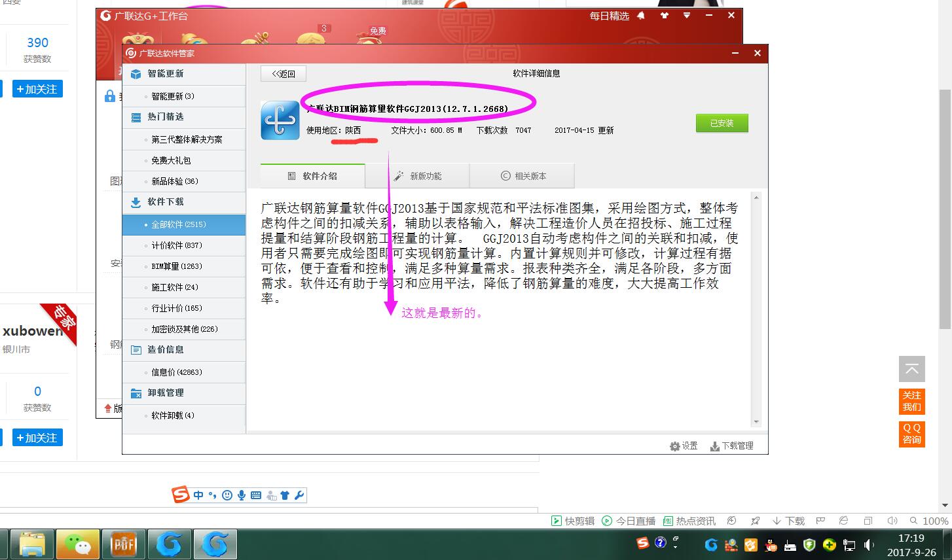Click 每日精选 in G+ 工作台 title bar
Screen dimensions: 952x560
click(x=609, y=16)
